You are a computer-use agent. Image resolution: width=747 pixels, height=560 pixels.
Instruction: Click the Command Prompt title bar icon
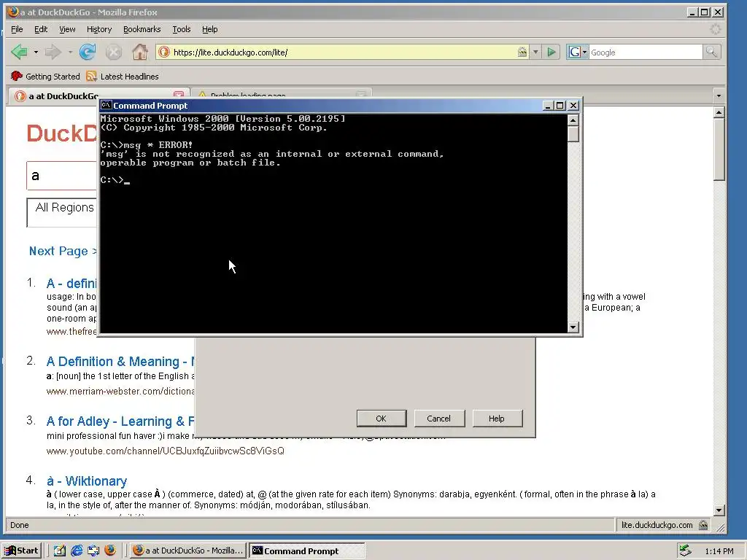tap(107, 105)
